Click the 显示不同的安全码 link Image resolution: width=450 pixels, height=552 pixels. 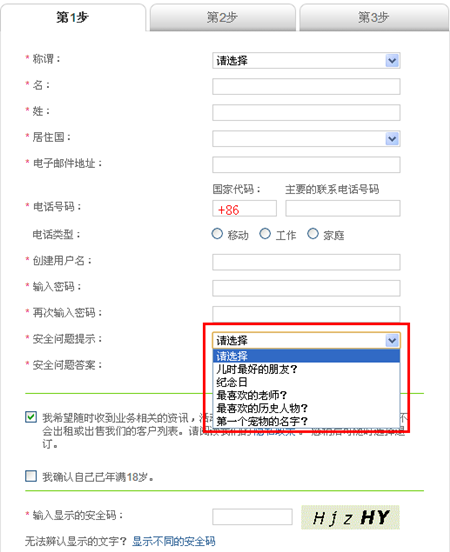tap(174, 541)
